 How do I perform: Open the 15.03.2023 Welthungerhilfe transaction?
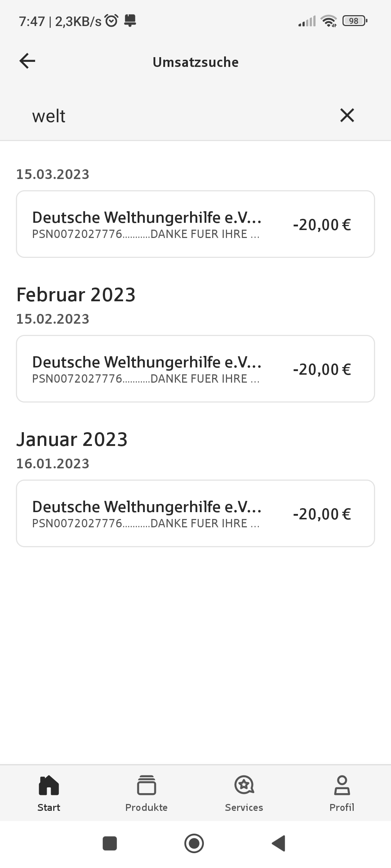pyautogui.click(x=195, y=224)
